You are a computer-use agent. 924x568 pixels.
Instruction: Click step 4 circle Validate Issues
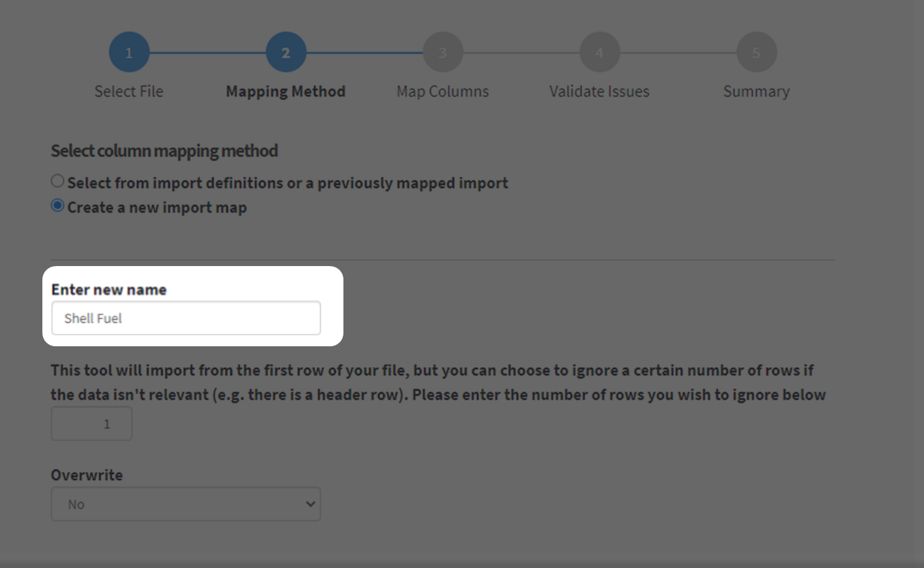[599, 52]
